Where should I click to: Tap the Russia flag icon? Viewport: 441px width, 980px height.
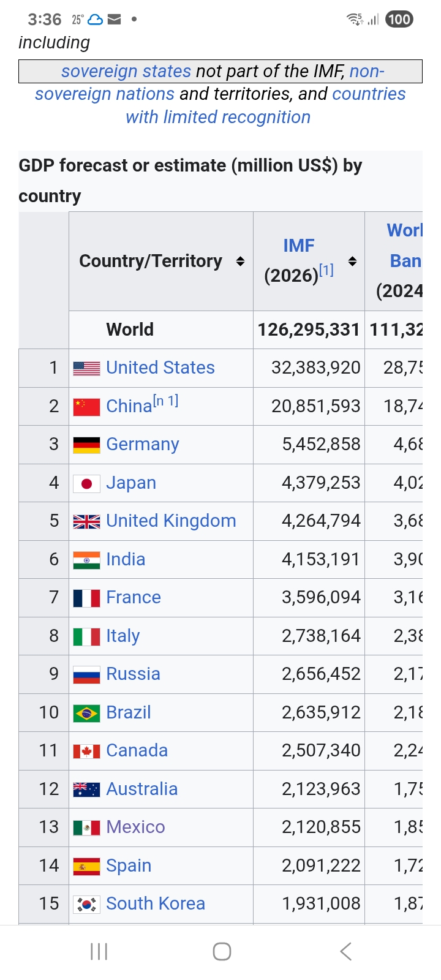click(86, 674)
